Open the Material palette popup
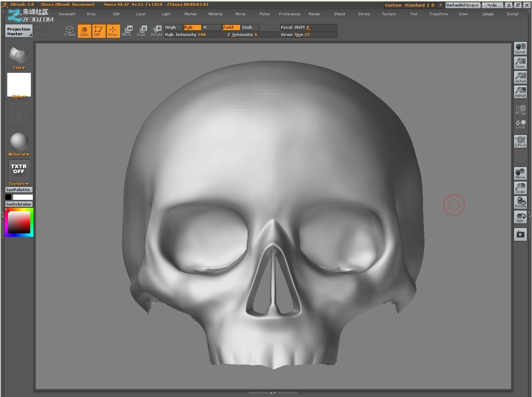The height and width of the screenshot is (397, 532). click(x=18, y=154)
